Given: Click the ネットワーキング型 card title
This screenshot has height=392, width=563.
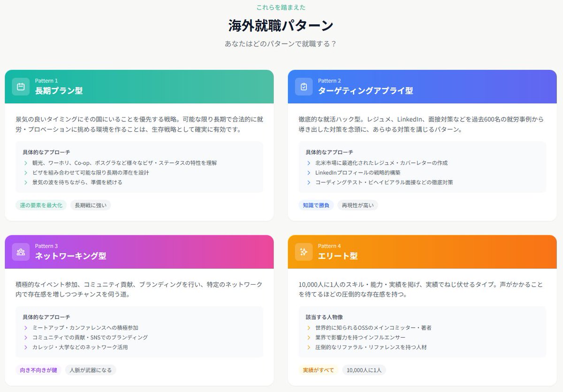Looking at the screenshot, I should (x=70, y=256).
